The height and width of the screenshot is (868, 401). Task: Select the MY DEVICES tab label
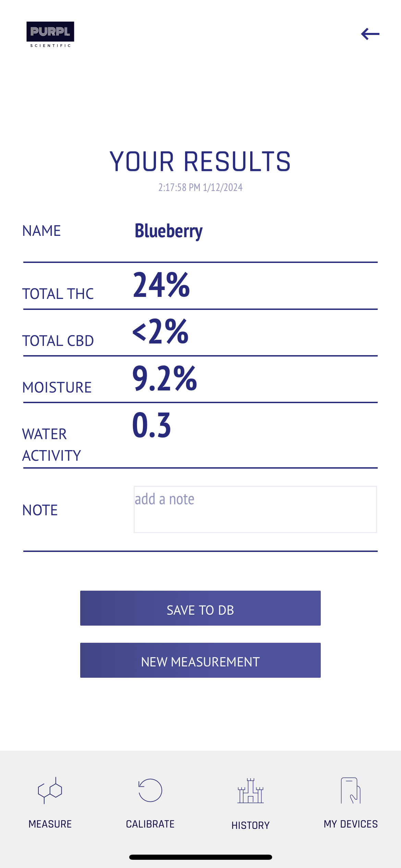pyautogui.click(x=351, y=824)
